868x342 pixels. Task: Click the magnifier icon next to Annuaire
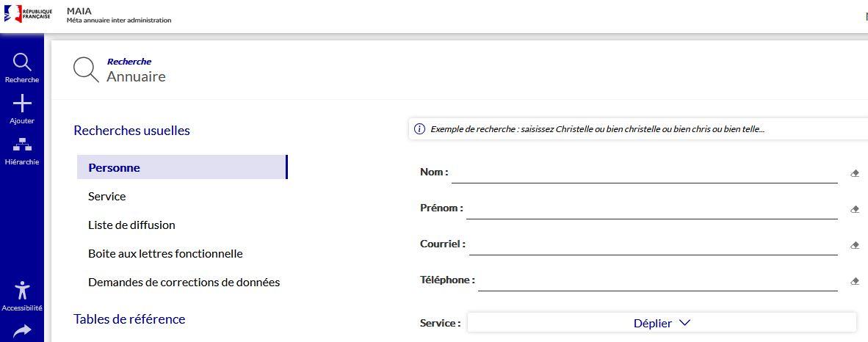tap(86, 70)
